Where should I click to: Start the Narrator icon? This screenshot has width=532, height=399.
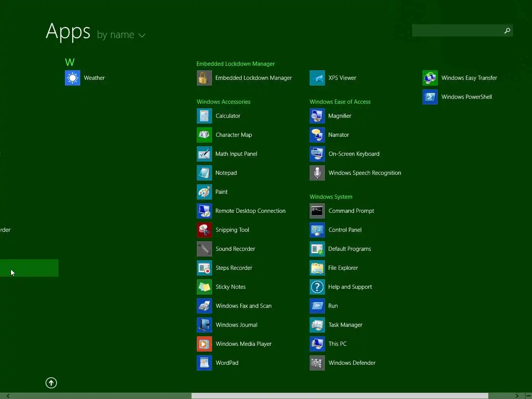coord(317,135)
